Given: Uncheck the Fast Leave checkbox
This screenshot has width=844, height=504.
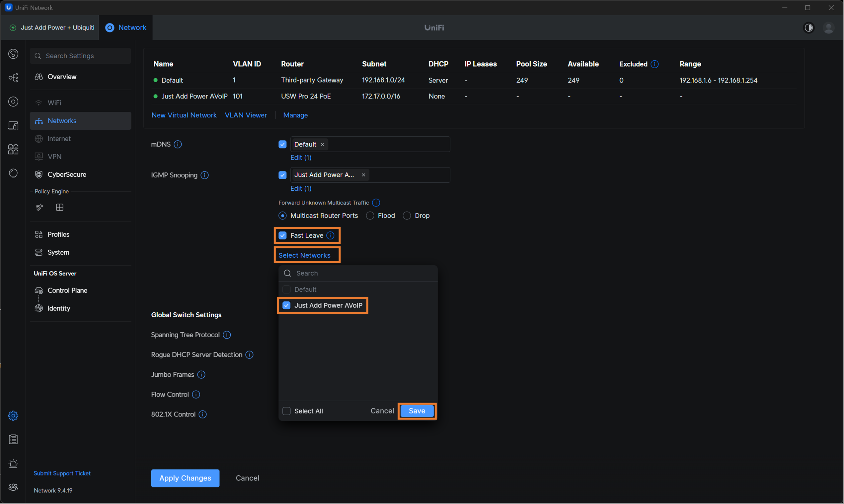Looking at the screenshot, I should 282,235.
